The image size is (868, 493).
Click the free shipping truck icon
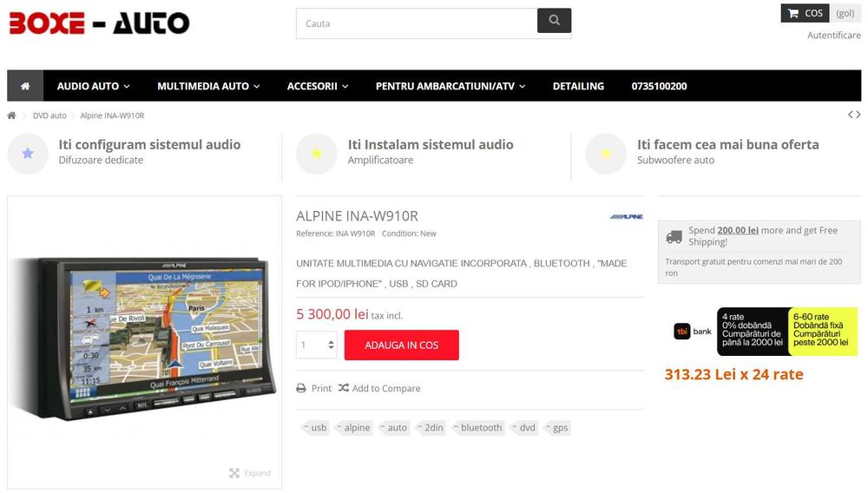pyautogui.click(x=674, y=237)
